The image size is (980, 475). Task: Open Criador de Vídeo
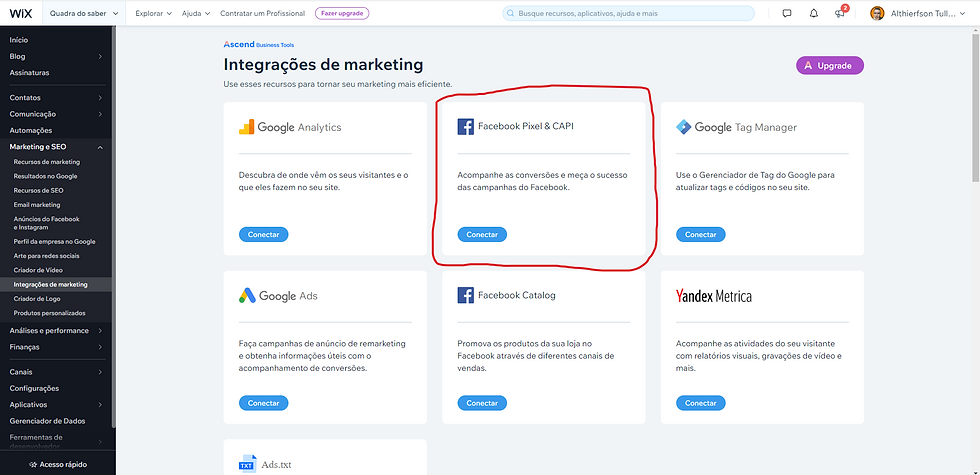click(38, 270)
